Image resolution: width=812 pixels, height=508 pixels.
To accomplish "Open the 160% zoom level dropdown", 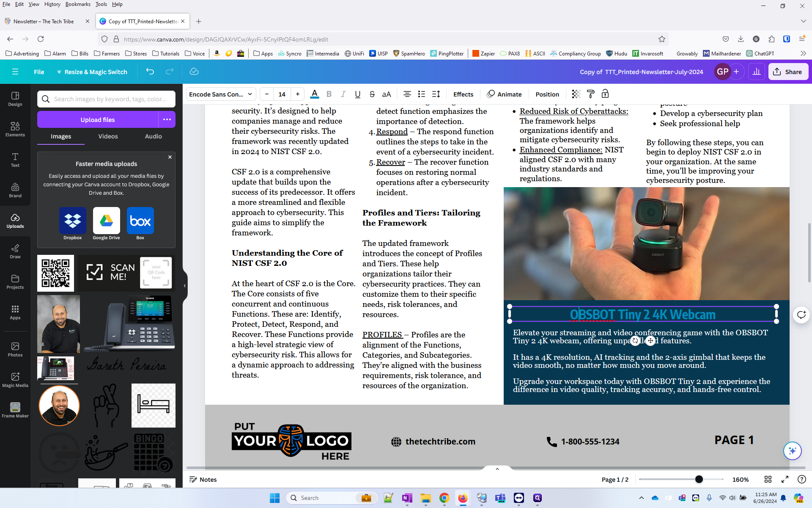I will point(741,479).
